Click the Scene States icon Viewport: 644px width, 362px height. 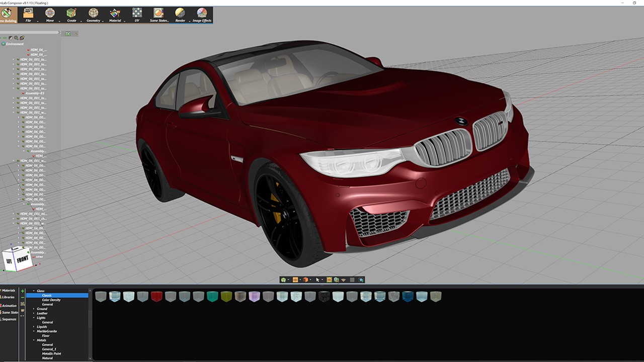tap(158, 13)
